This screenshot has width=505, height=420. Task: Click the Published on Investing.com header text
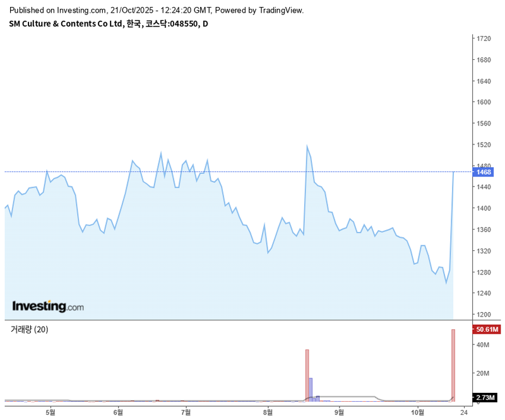[x=157, y=10]
